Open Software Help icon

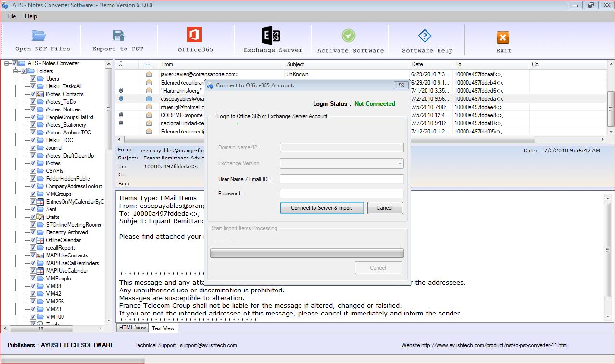click(x=425, y=36)
